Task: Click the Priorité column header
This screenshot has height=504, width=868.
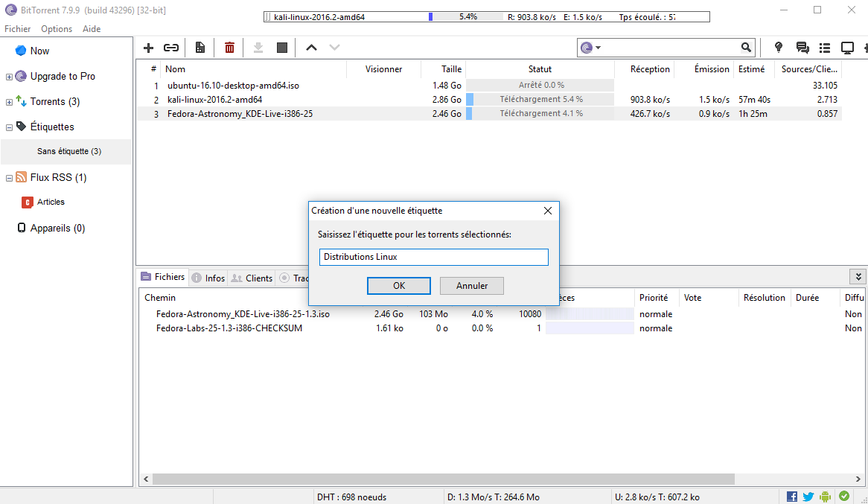Action: (657, 298)
